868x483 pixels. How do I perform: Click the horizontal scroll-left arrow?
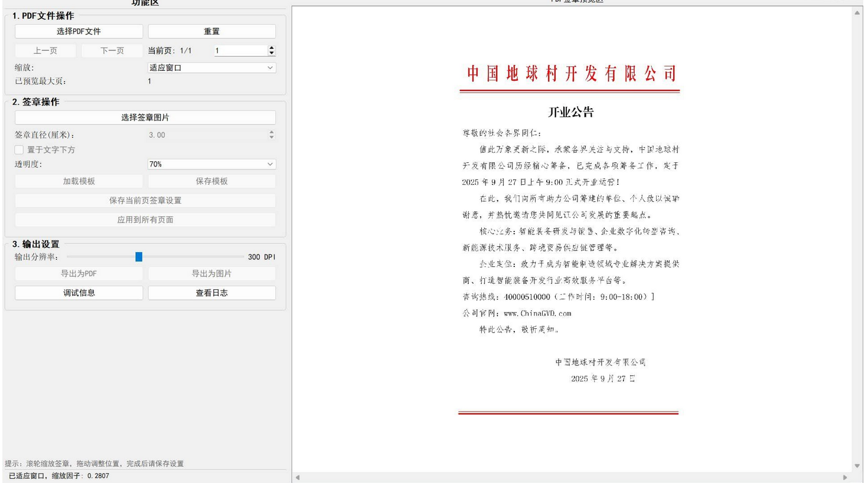[x=298, y=477]
